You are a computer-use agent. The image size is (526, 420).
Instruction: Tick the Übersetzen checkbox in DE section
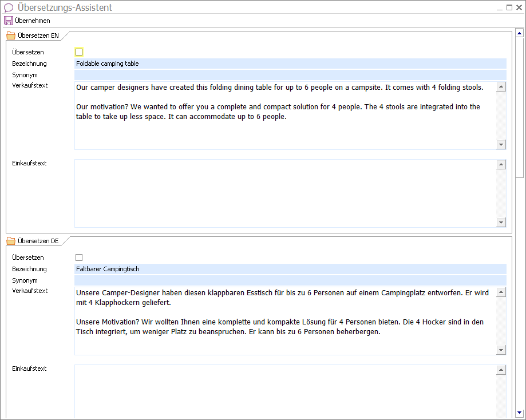[x=79, y=257]
